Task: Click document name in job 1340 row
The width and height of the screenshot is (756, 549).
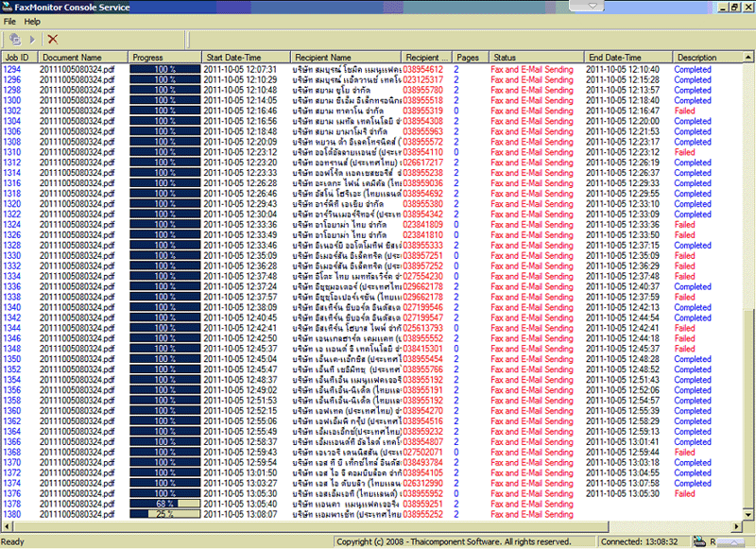Action: pyautogui.click(x=77, y=307)
